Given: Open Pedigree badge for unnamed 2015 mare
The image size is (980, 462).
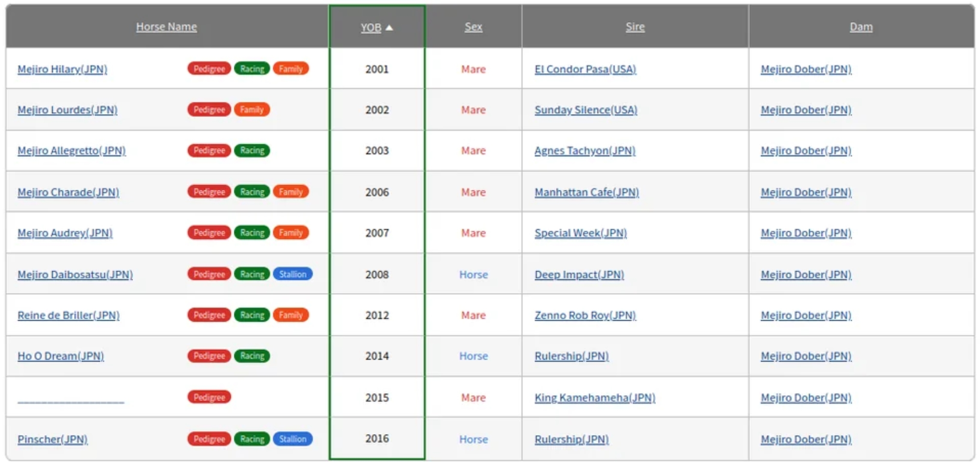Looking at the screenshot, I should click(x=209, y=397).
